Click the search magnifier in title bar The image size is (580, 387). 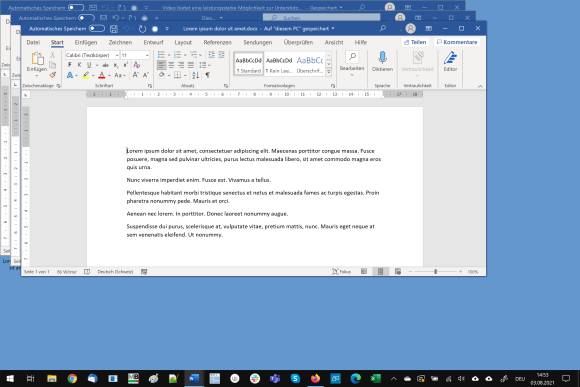click(383, 28)
